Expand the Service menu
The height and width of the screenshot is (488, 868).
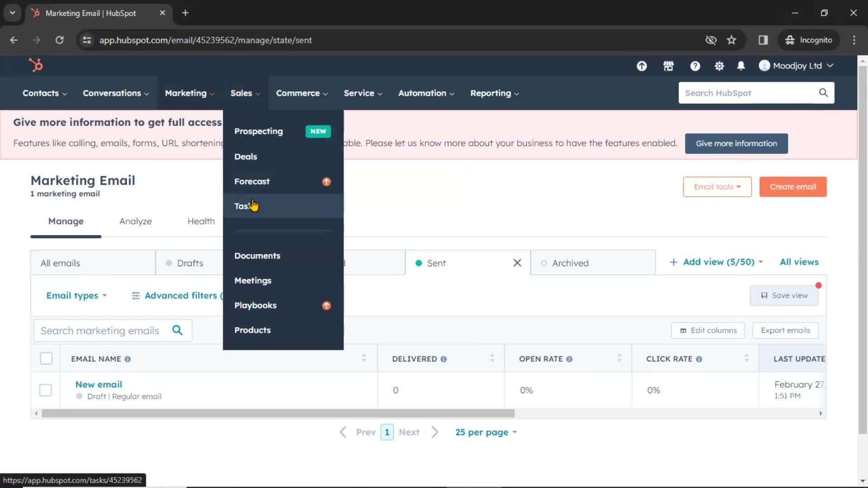(x=363, y=93)
